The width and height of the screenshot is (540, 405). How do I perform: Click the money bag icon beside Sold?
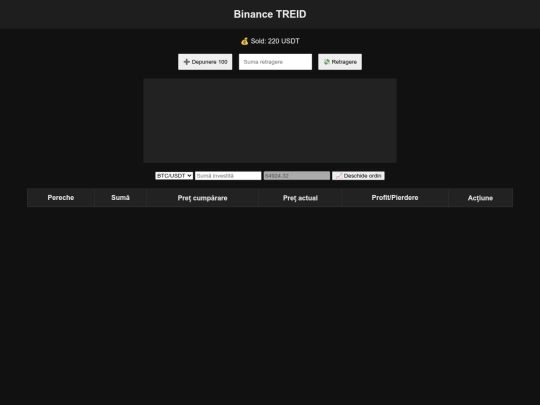tap(245, 41)
